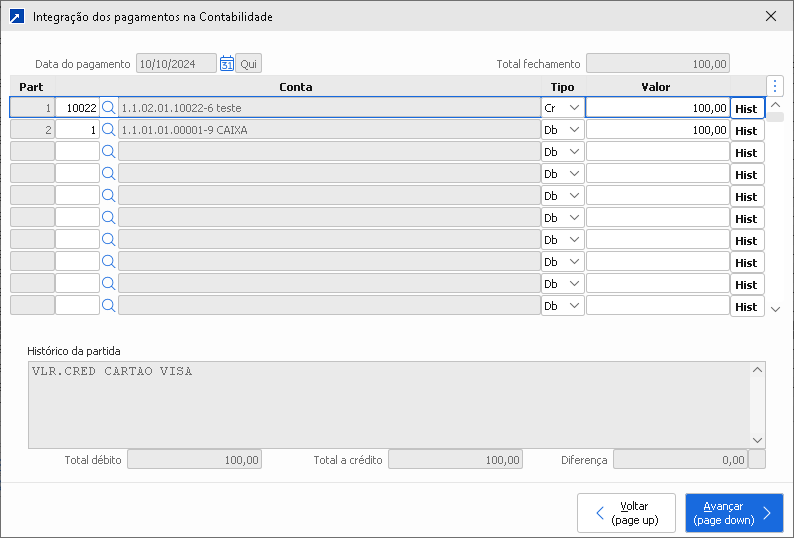Image resolution: width=808 pixels, height=545 pixels.
Task: Open the calendar date picker icon
Action: (x=226, y=64)
